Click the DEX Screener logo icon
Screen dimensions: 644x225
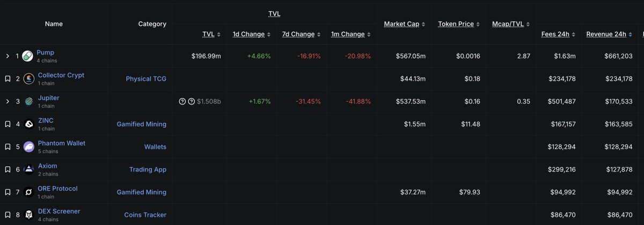tap(28, 215)
